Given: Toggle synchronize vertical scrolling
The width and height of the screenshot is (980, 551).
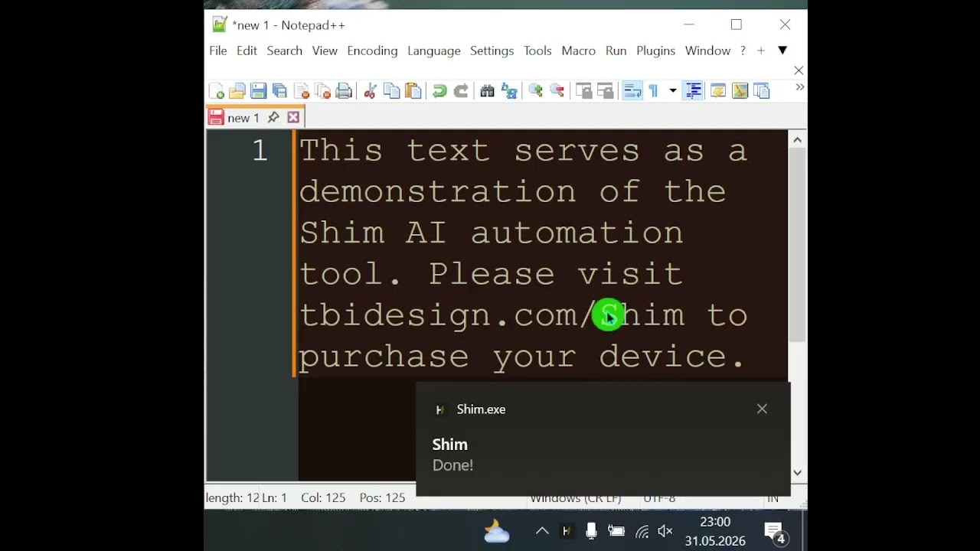Looking at the screenshot, I should [x=583, y=91].
